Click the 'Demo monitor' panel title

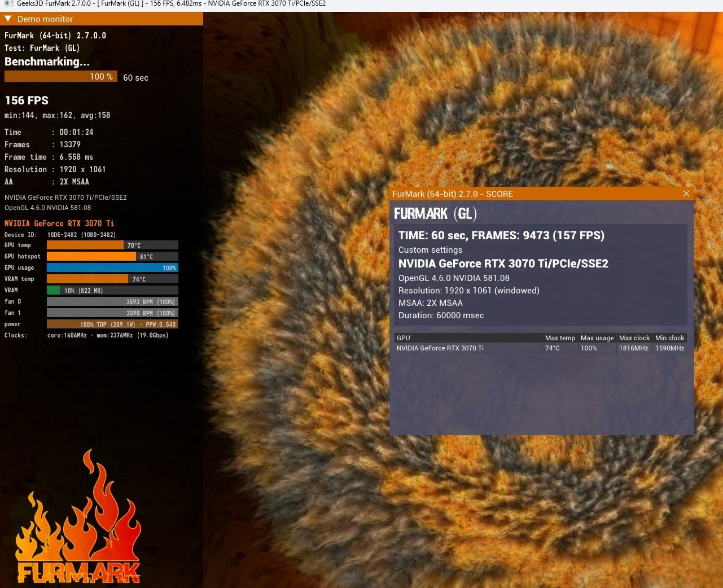click(45, 19)
